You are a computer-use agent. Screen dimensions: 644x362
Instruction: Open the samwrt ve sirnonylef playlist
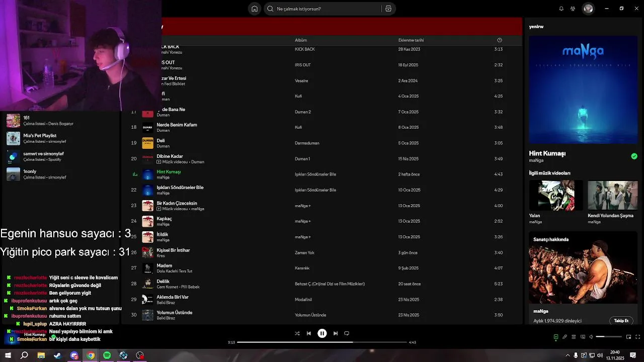tap(60, 156)
